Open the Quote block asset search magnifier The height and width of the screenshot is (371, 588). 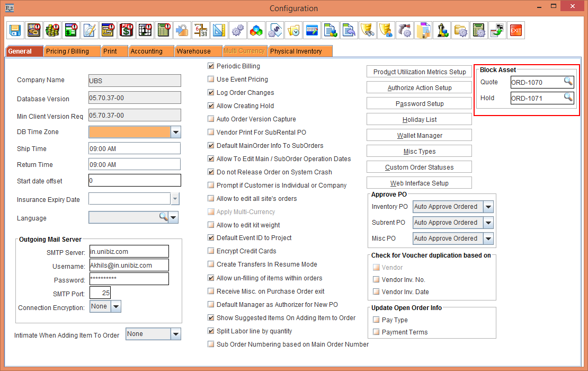[x=568, y=82]
